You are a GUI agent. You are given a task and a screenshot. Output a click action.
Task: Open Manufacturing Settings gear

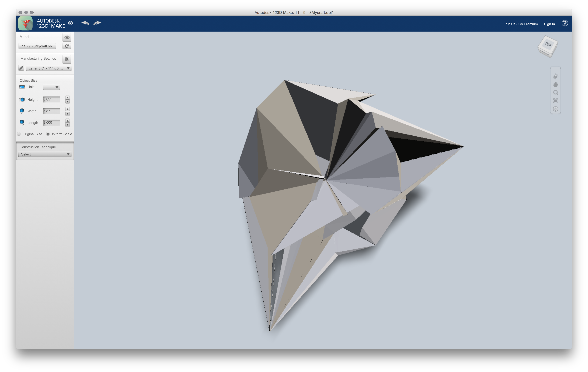[x=67, y=59]
